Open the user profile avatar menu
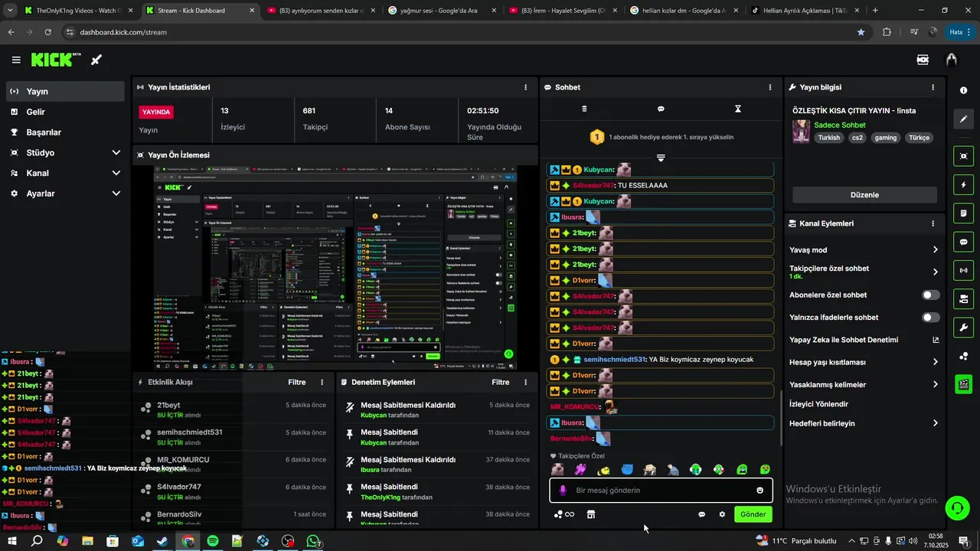980x551 pixels. click(952, 60)
